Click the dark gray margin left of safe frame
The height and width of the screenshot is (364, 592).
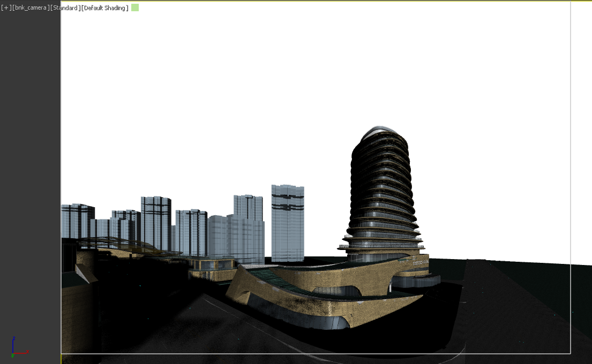30,161
